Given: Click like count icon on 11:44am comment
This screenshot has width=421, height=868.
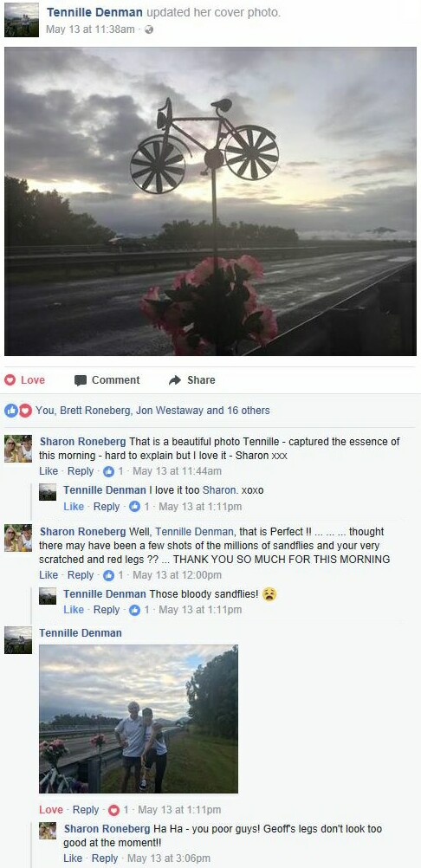Looking at the screenshot, I should (108, 471).
